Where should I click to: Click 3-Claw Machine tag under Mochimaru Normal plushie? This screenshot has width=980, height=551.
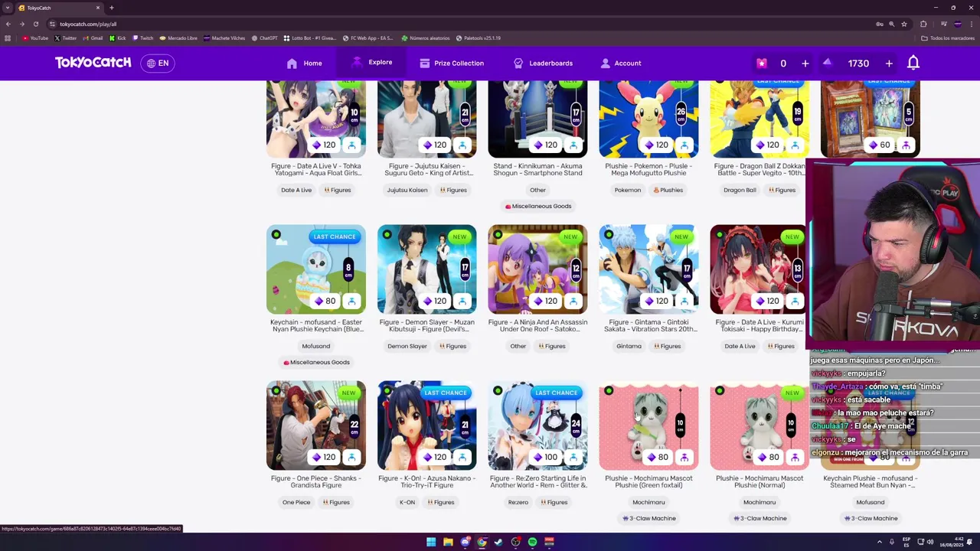(759, 518)
